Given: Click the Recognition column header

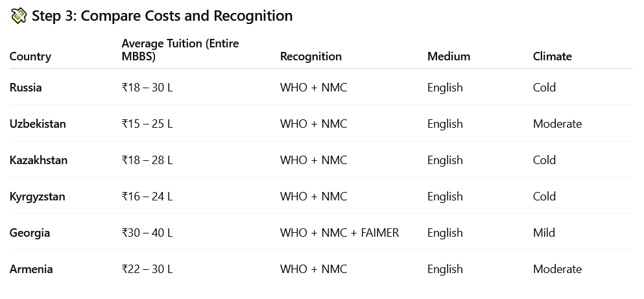Looking at the screenshot, I should [311, 56].
